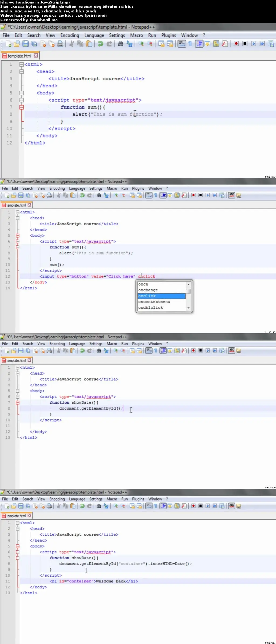
Task: Click Save icon in first frame toolbar
Action: coord(26,44)
